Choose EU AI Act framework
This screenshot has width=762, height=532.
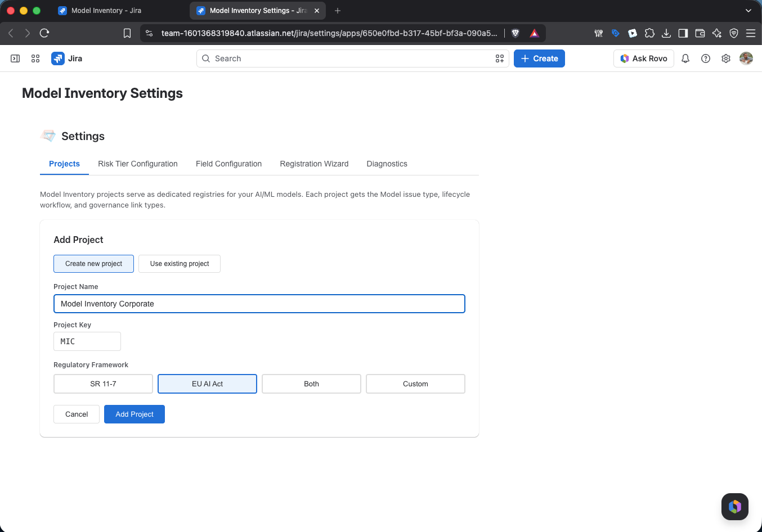pos(207,384)
